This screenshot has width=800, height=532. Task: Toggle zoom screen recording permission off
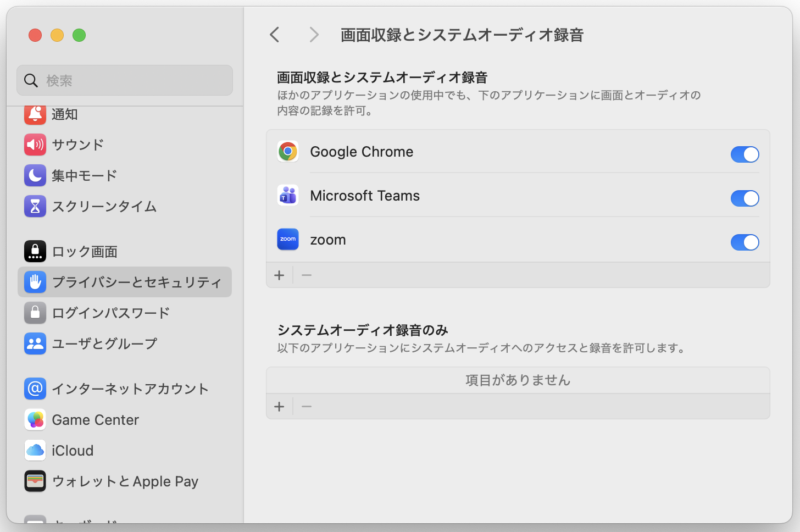pyautogui.click(x=745, y=242)
